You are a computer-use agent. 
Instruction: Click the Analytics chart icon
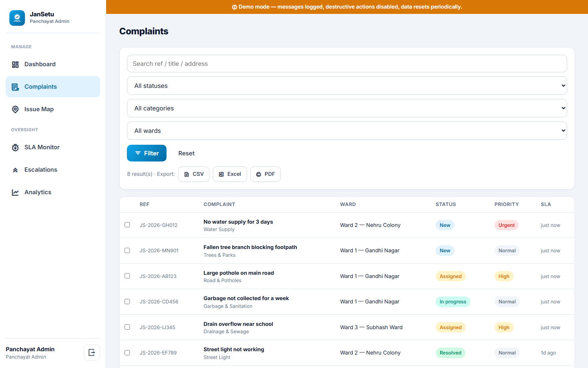click(15, 193)
